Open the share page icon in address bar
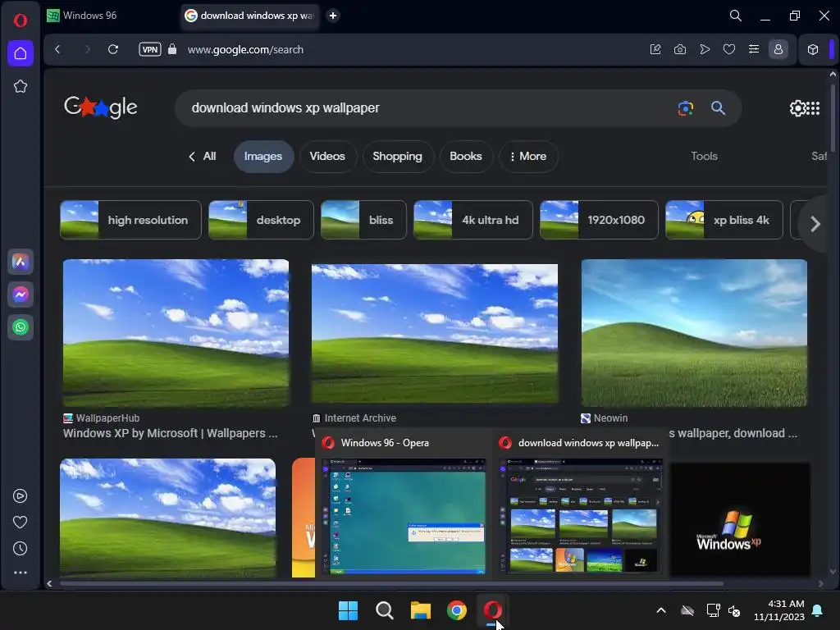The width and height of the screenshot is (840, 630). point(655,49)
